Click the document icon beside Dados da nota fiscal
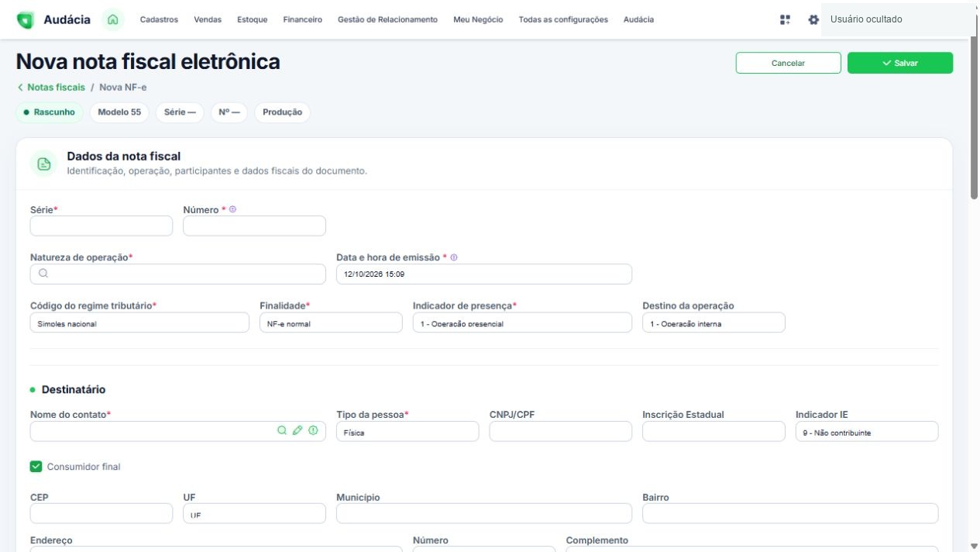The image size is (980, 552). 44,164
